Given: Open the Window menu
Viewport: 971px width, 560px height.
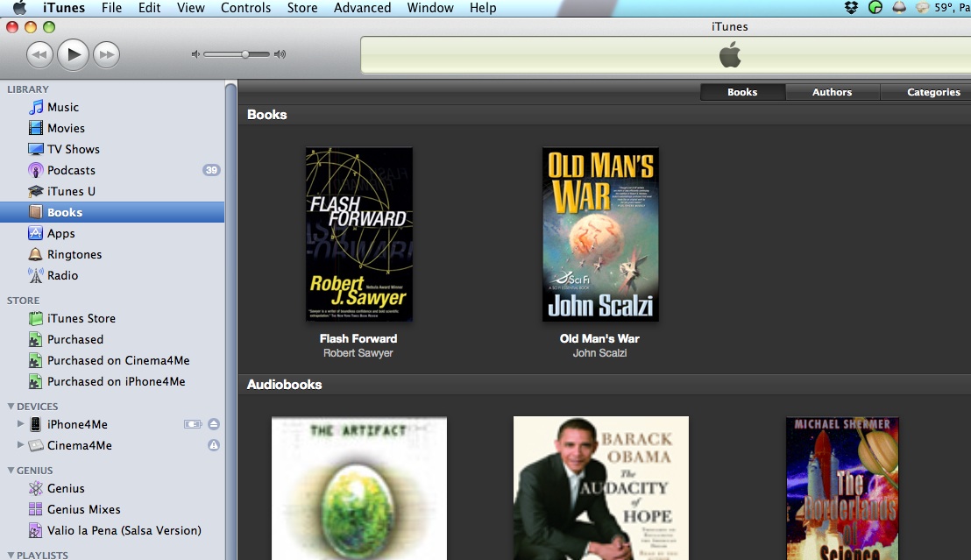Looking at the screenshot, I should pyautogui.click(x=430, y=8).
